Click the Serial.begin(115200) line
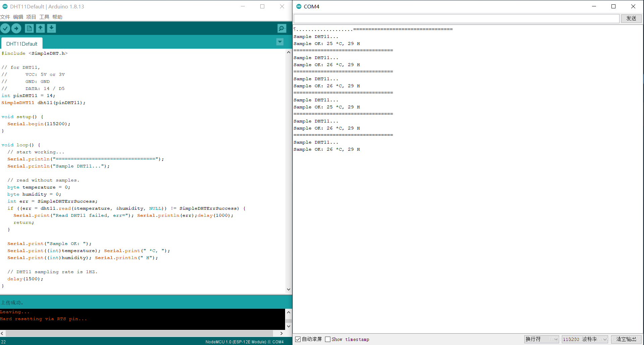This screenshot has height=345, width=644. pos(39,124)
